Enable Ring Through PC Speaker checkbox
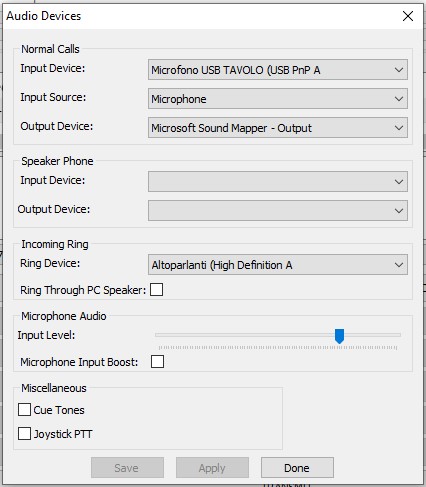Image resolution: width=426 pixels, height=487 pixels. 156,290
